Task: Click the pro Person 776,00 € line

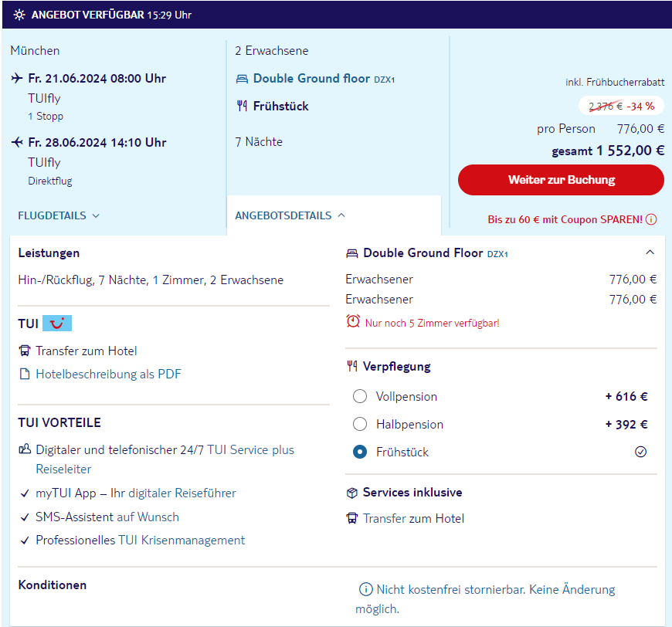Action: [600, 129]
